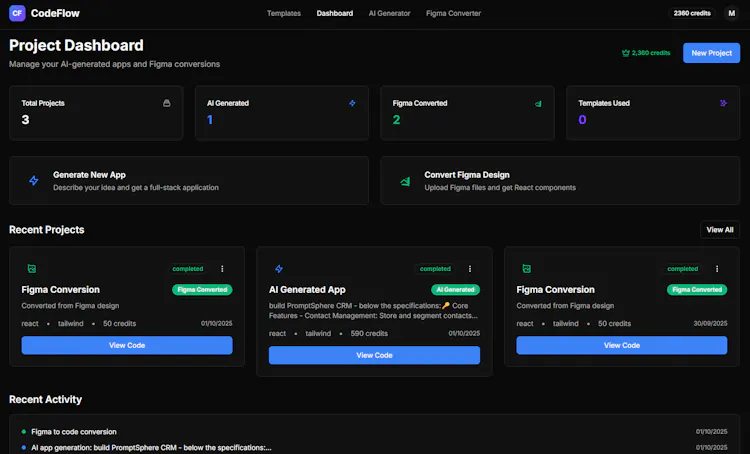
Task: Click View All for recent projects
Action: pyautogui.click(x=720, y=230)
